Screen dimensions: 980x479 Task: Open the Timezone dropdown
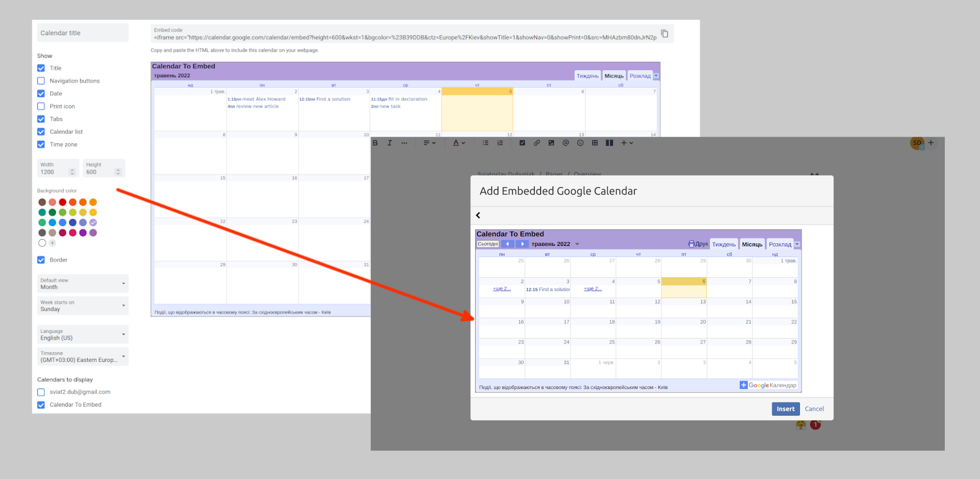tap(83, 357)
